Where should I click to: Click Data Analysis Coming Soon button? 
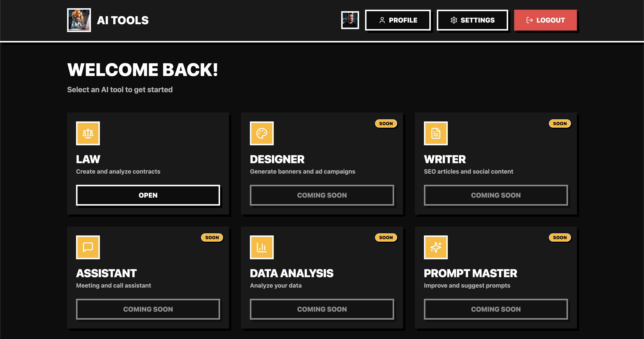pos(322,309)
